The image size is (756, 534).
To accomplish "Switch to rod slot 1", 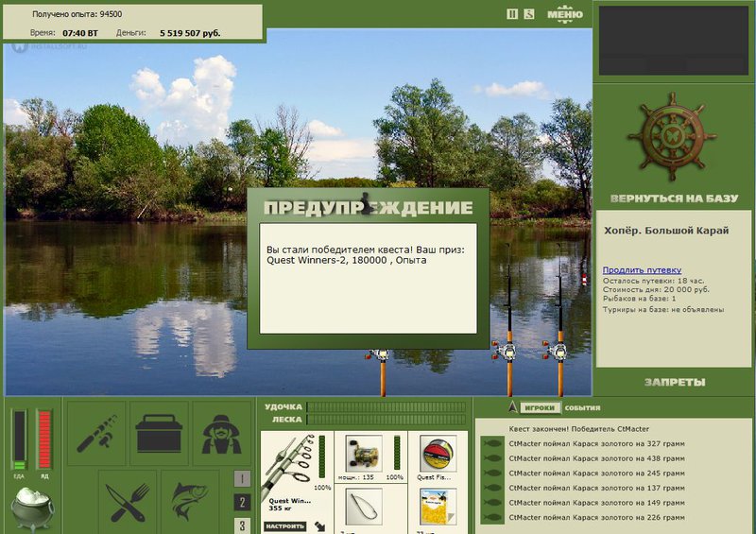I will 242,479.
